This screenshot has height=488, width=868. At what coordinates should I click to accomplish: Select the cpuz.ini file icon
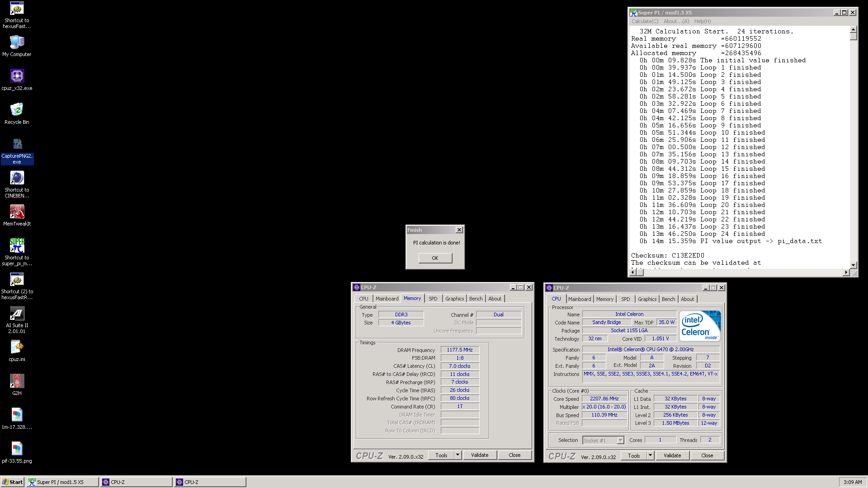point(17,351)
